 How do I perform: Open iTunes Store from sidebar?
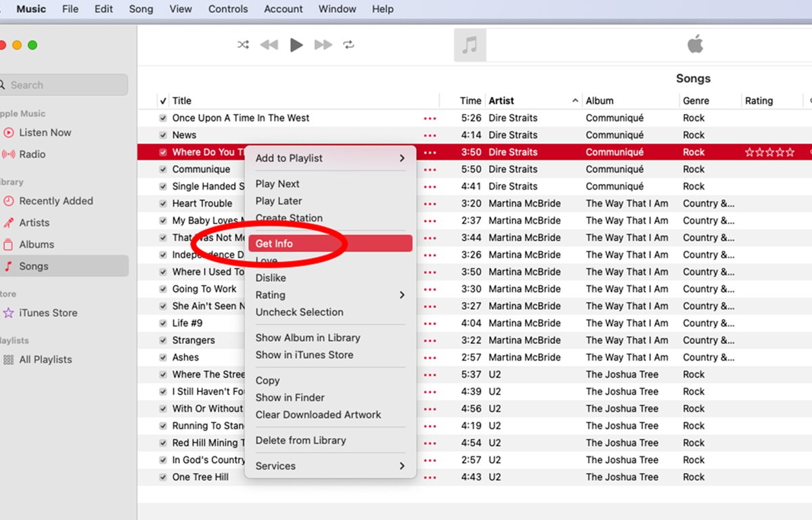point(47,313)
